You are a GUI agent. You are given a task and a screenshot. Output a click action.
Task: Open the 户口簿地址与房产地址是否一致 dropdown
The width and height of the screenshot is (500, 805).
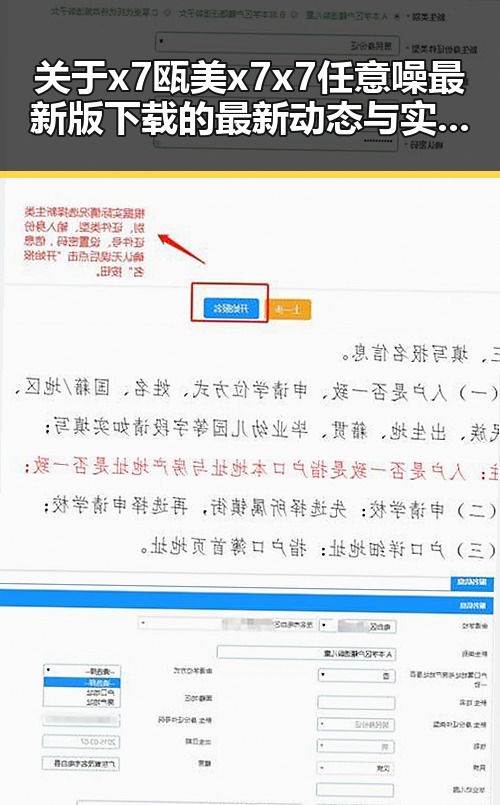[x=356, y=676]
